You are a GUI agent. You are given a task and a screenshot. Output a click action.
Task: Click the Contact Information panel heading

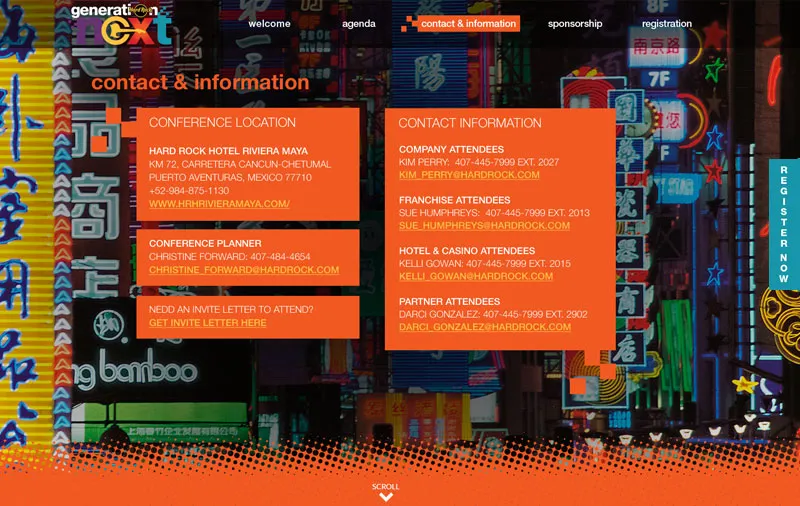470,124
